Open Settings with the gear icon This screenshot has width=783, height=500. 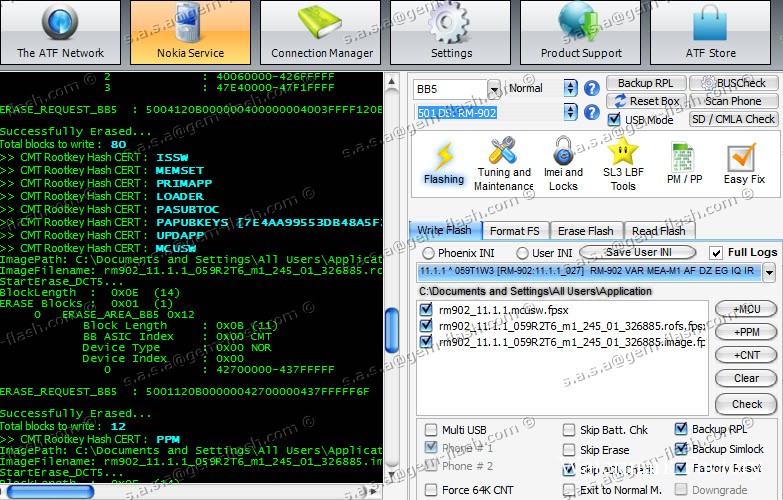tap(450, 32)
